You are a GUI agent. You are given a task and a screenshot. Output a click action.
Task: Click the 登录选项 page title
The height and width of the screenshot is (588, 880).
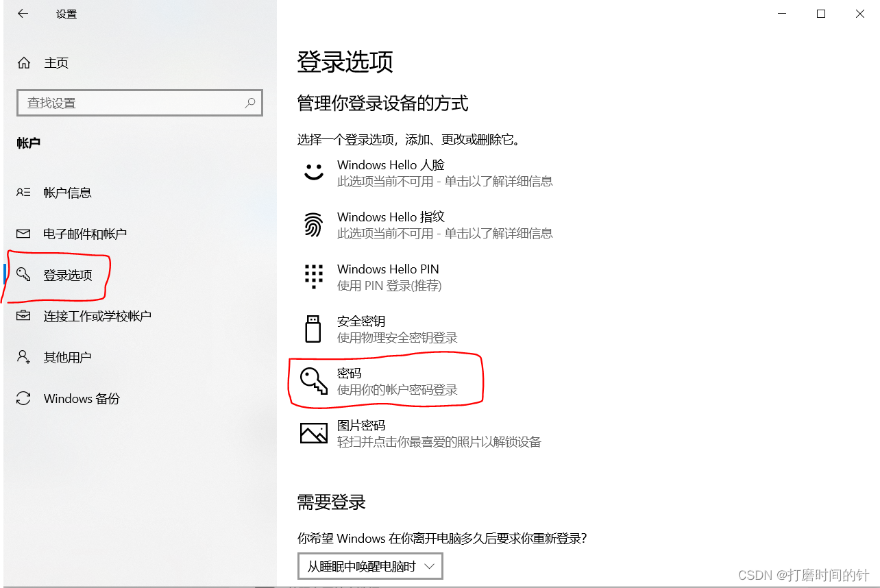345,62
